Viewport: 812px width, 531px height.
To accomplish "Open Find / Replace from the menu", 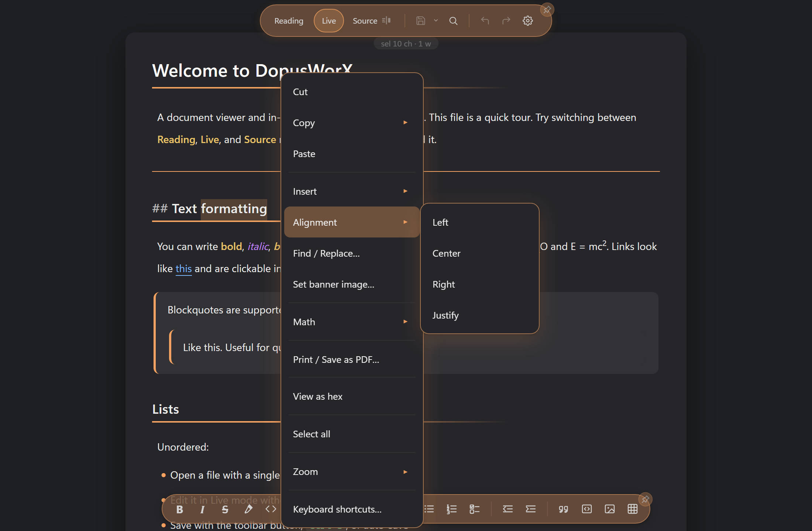I will (352, 253).
